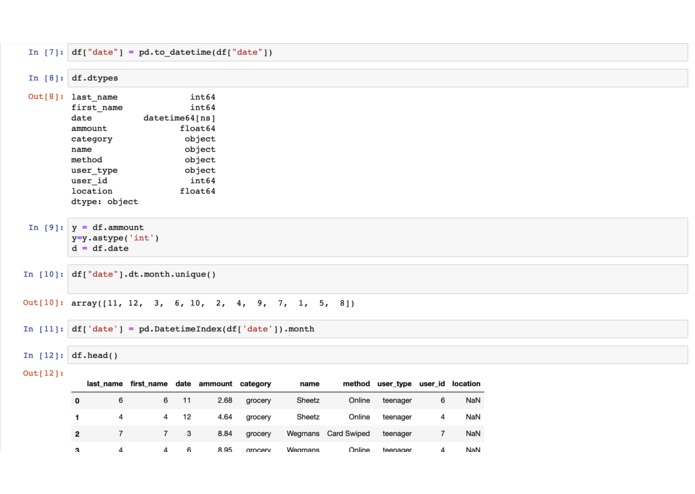695x494 pixels.
Task: Click the pd.DatetimeIndex code cell
Action: [x=378, y=329]
